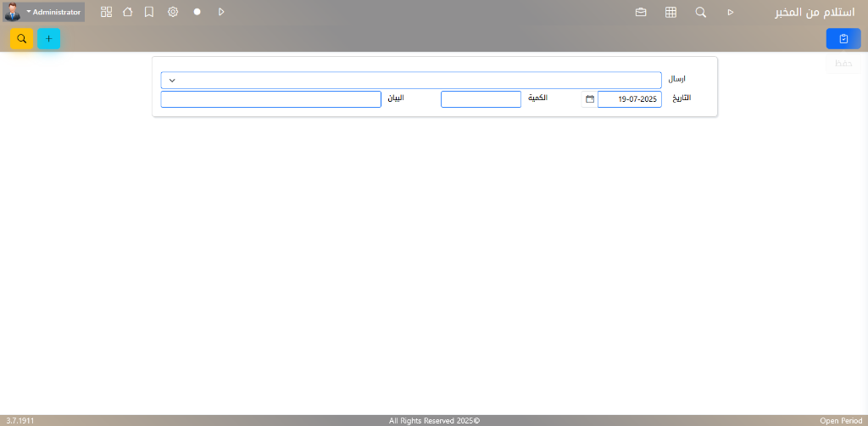This screenshot has height=426, width=868.
Task: Click the small play arrow near page title
Action: 730,13
